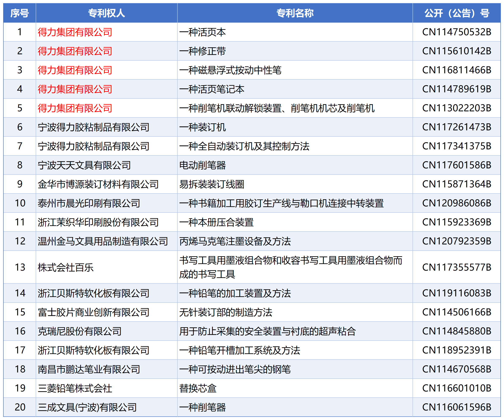Select patent name 电动削笔器
This screenshot has height=420, width=504.
click(203, 165)
